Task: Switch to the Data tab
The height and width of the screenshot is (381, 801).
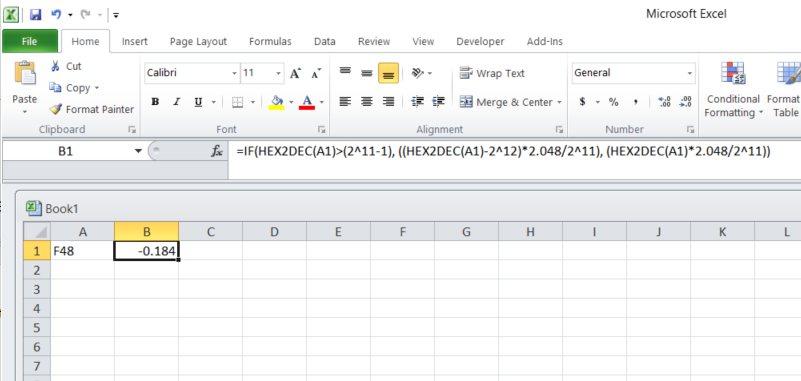Action: click(324, 41)
